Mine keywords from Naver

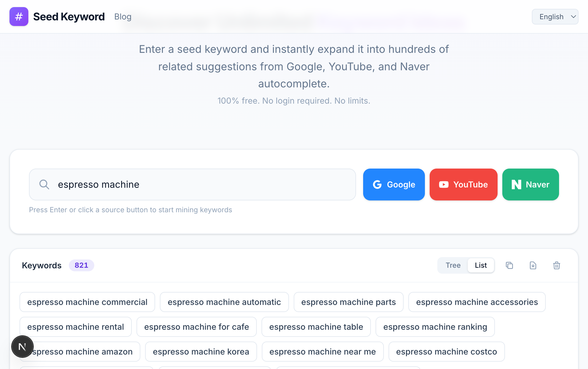pos(530,184)
